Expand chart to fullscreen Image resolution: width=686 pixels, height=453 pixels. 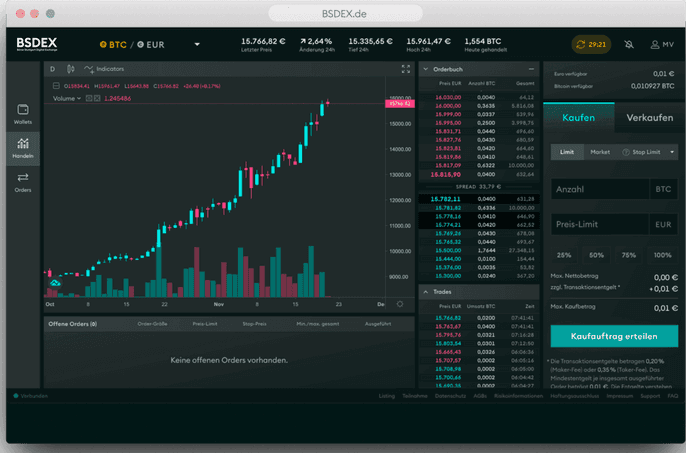tap(405, 69)
